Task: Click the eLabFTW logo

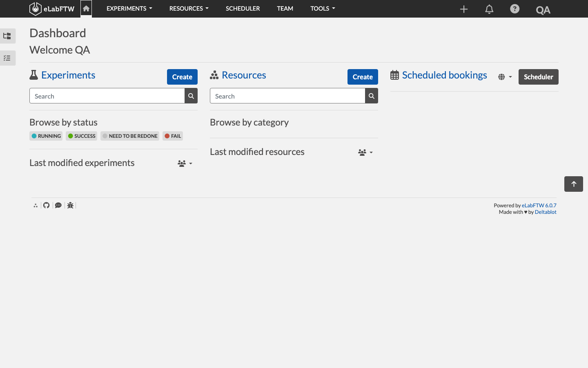Action: click(52, 9)
